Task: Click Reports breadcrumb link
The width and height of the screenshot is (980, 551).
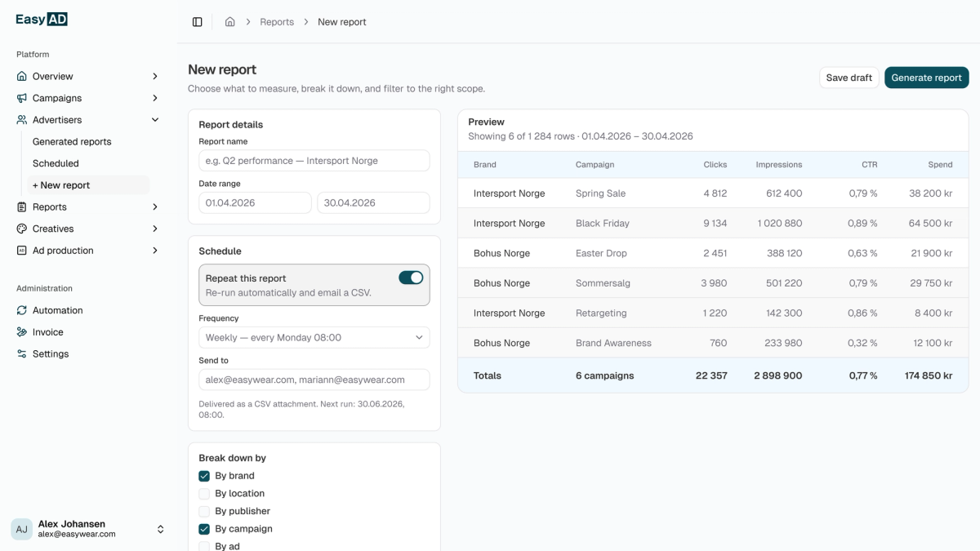Action: coord(277,22)
